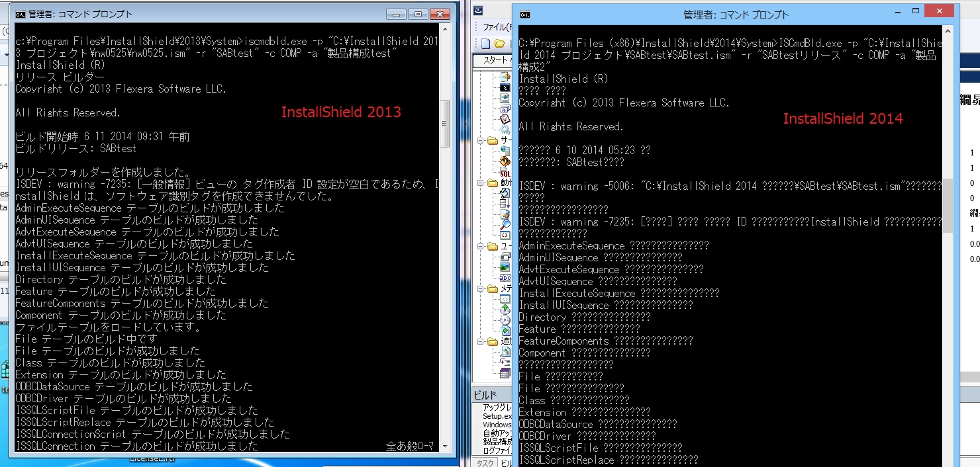The image size is (980, 467).
Task: Click 'Windows' line in build output
Action: click(497, 425)
